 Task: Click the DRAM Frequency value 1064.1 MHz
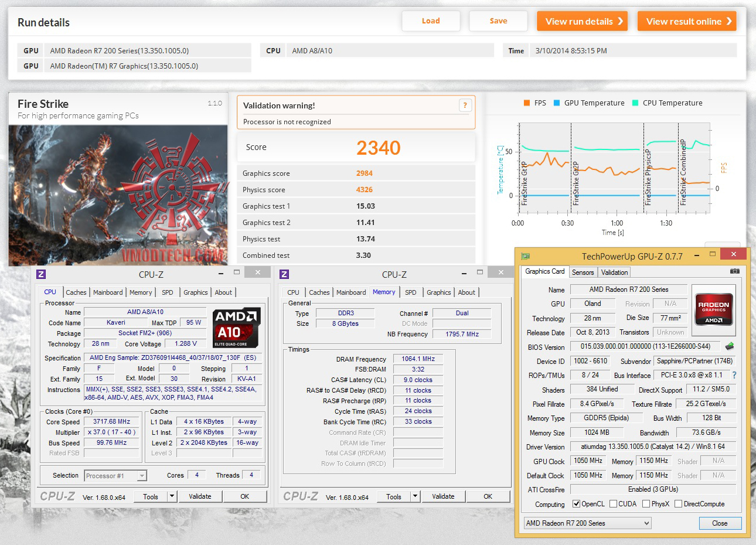point(418,359)
